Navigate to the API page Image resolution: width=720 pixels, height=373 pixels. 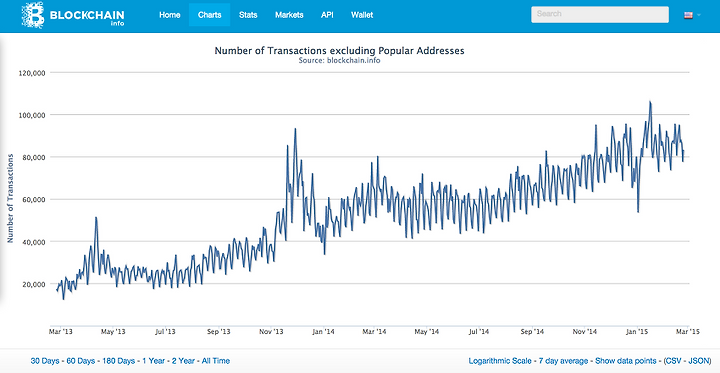(327, 15)
